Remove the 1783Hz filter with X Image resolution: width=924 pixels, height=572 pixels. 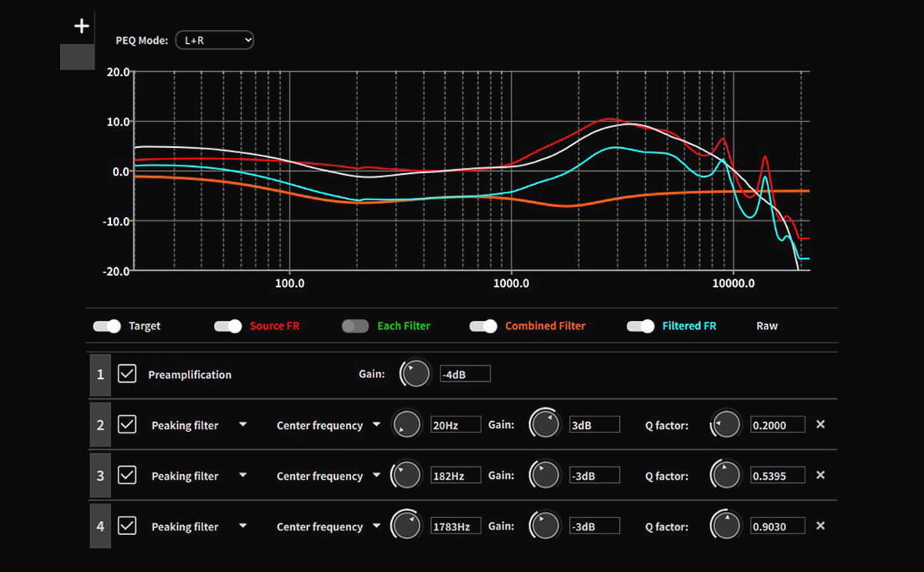(x=820, y=526)
